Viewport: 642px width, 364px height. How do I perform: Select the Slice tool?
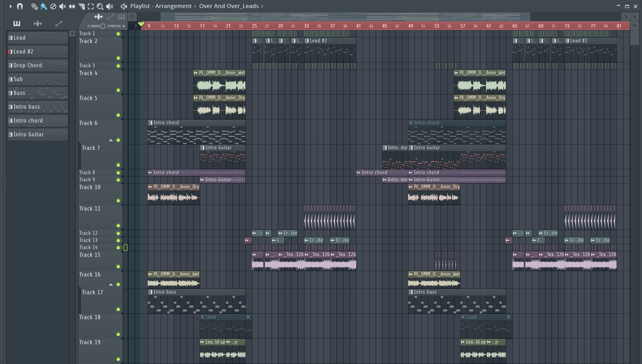click(x=81, y=6)
